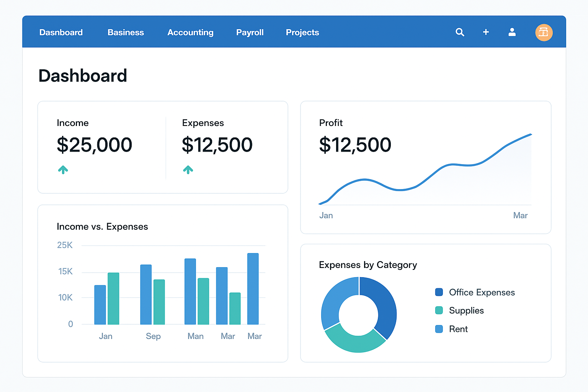Click the Man blue income bar
588x392 pixels.
tap(190, 291)
